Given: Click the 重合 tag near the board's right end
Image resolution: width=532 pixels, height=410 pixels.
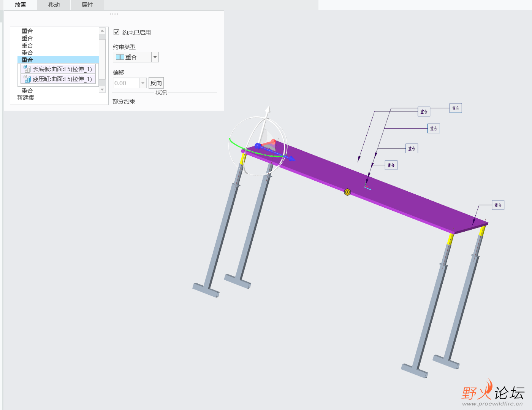Looking at the screenshot, I should [498, 205].
